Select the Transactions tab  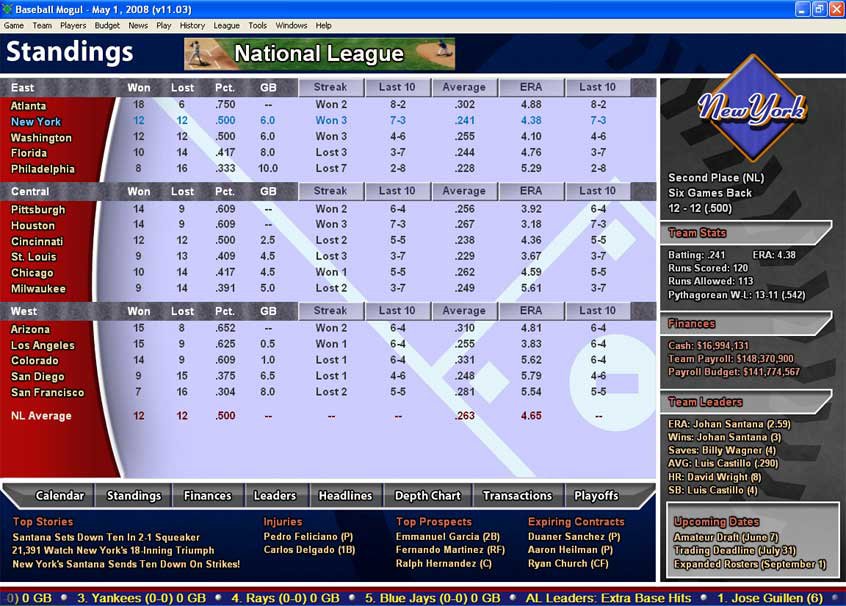(517, 496)
